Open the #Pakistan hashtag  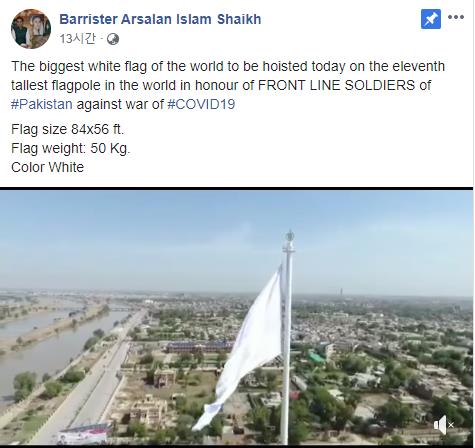(x=42, y=104)
